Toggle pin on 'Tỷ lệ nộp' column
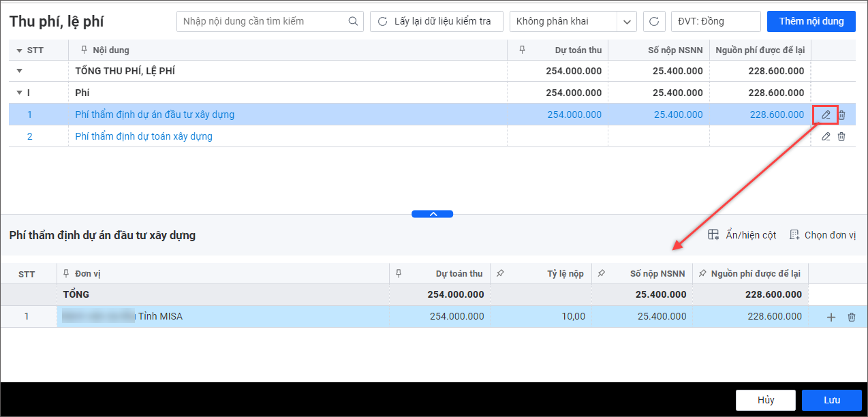Screen dimensions: 868x417 pyautogui.click(x=500, y=274)
